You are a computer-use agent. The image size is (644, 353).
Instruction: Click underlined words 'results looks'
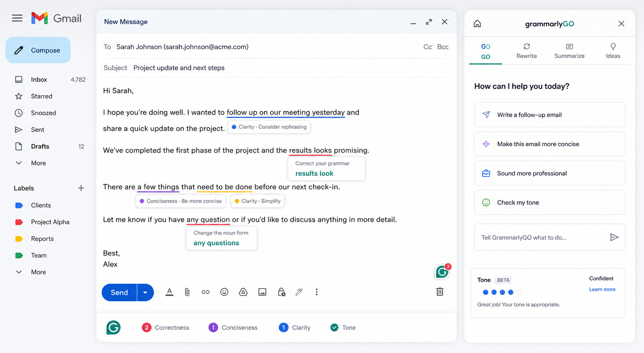pyautogui.click(x=310, y=150)
